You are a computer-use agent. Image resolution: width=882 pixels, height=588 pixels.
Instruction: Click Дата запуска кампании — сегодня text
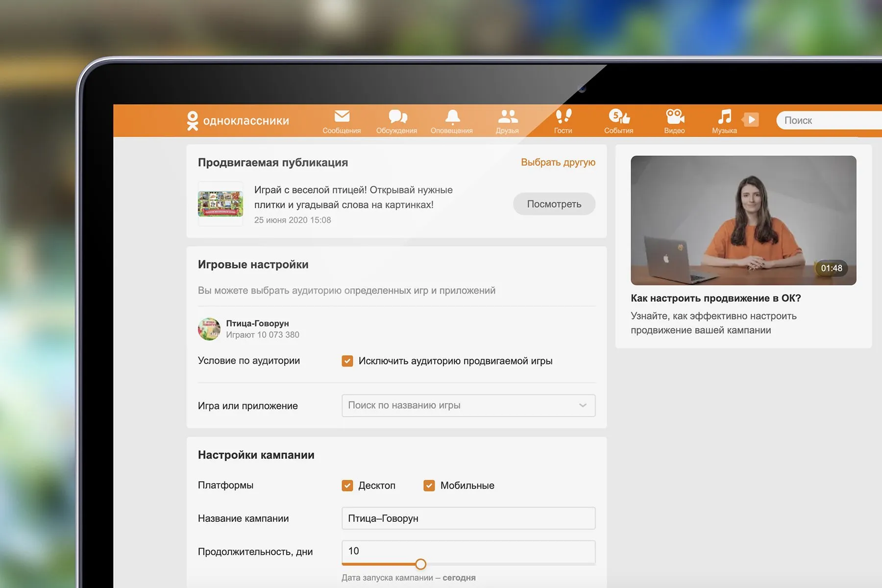click(x=409, y=578)
